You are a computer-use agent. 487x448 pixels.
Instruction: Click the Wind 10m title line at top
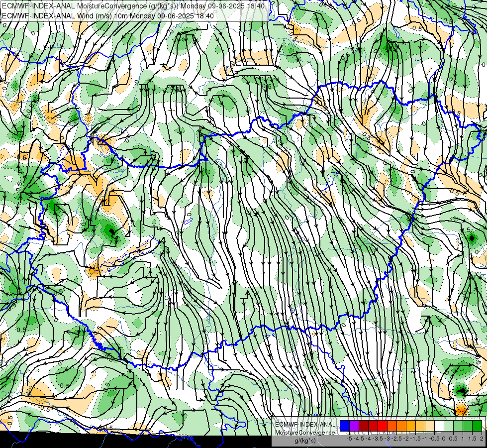[x=108, y=15]
